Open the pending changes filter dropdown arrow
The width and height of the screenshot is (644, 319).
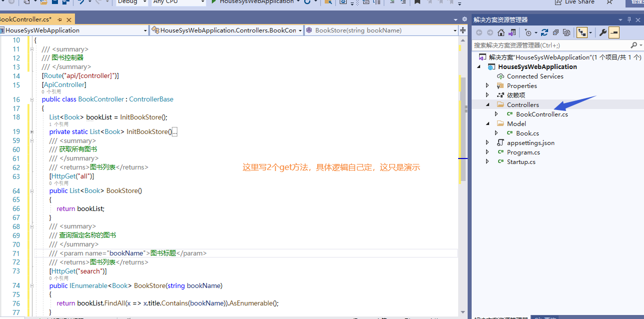[x=536, y=32]
